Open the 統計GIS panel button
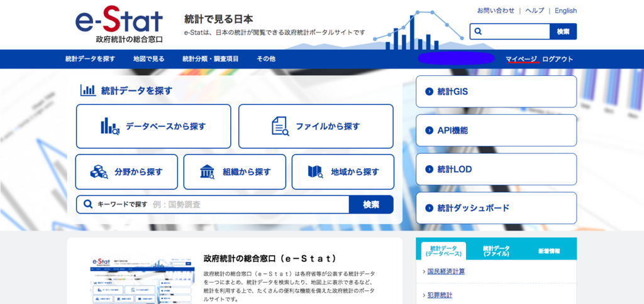 tap(496, 92)
